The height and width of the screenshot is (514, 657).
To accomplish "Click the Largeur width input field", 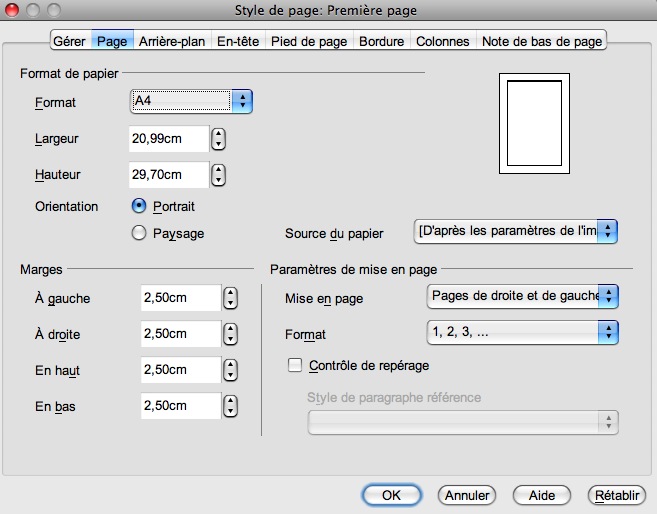I will point(169,139).
